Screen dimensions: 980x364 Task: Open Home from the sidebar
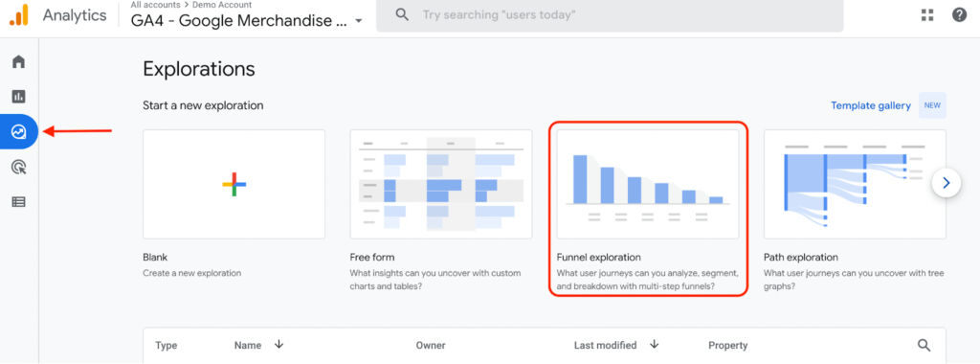pos(19,61)
